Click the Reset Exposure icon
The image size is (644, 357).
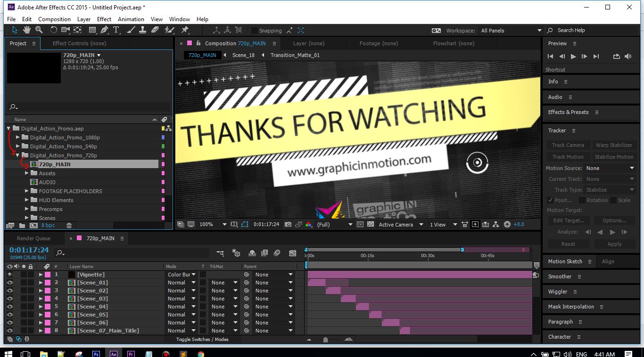[x=507, y=225]
